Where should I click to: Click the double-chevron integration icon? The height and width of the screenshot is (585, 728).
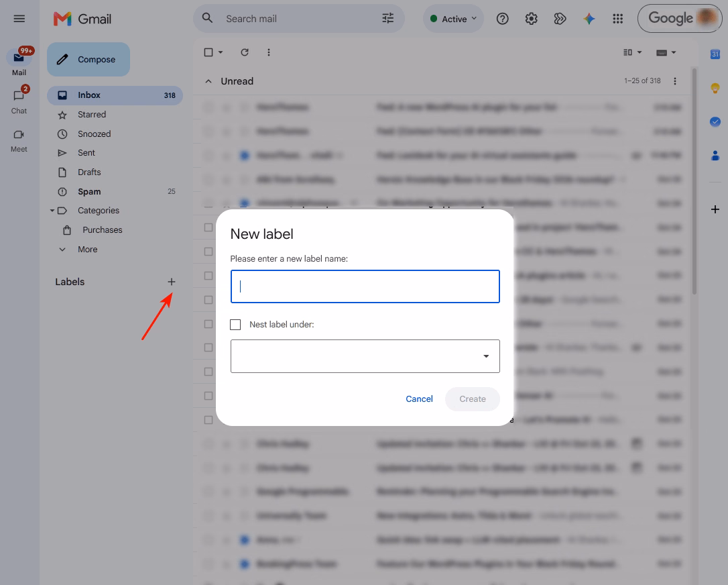(x=560, y=19)
